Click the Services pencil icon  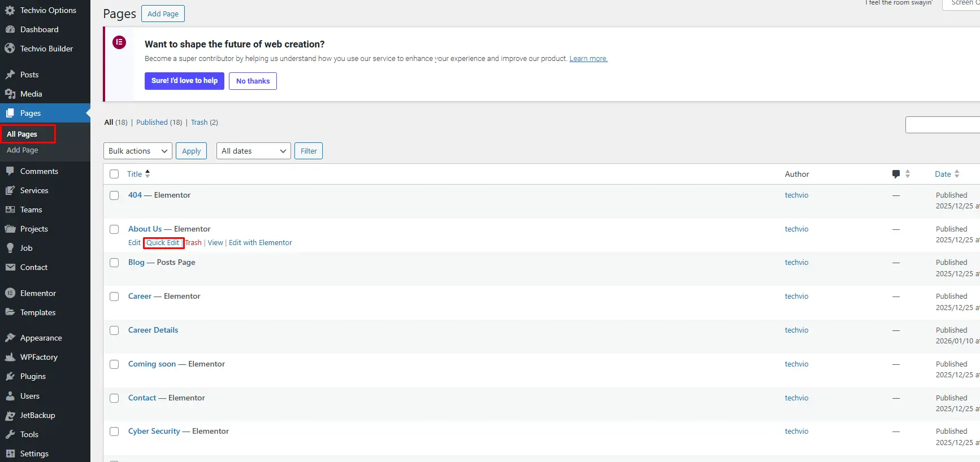pos(10,190)
